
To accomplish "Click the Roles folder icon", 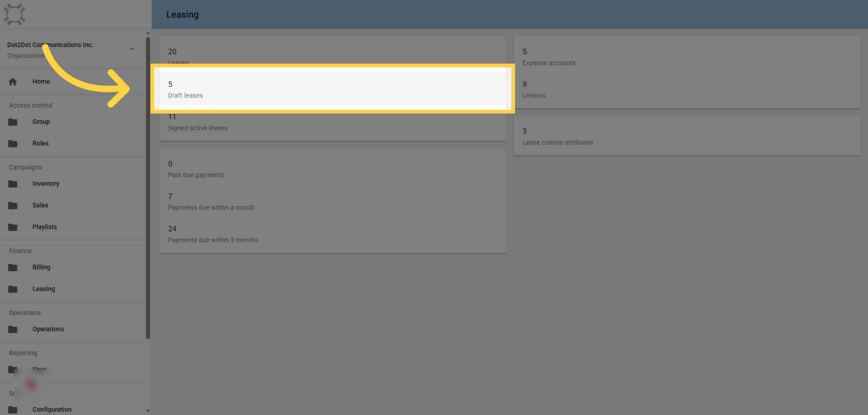I will point(13,144).
